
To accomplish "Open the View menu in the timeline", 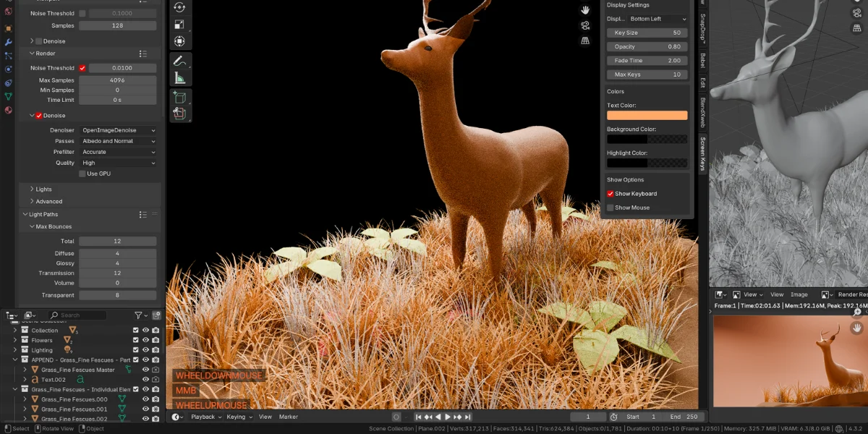I will coord(265,417).
